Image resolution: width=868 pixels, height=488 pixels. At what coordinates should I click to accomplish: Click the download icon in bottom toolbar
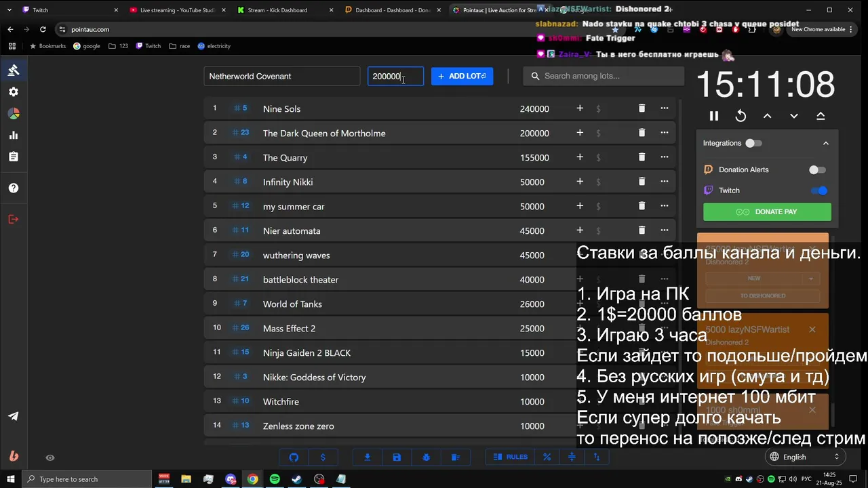[x=368, y=457]
